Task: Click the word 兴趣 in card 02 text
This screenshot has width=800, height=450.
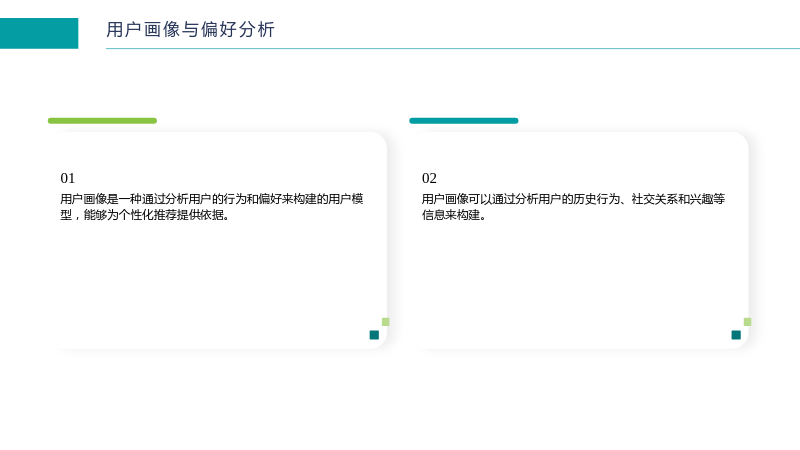Action: click(701, 199)
